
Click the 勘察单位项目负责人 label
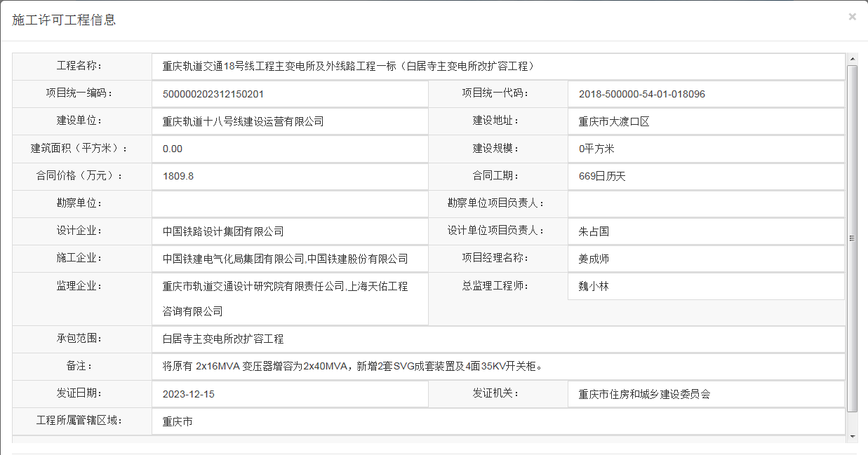tap(496, 203)
